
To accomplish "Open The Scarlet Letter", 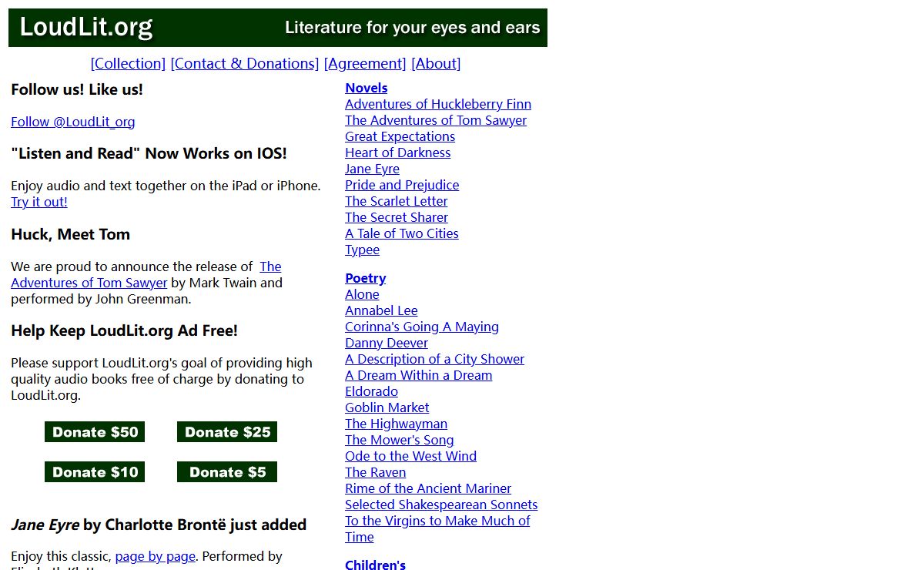I will coord(397,201).
